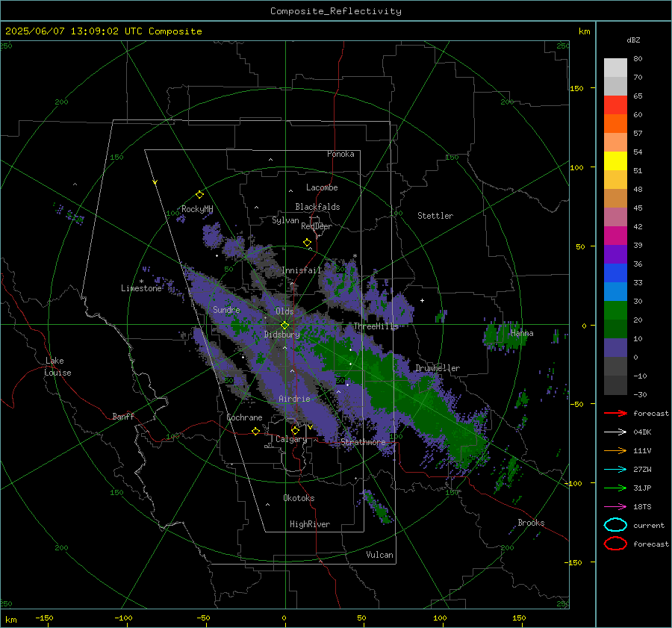Click the yellow diamond marker below RedDeer
The height and width of the screenshot is (628, 672).
tap(307, 243)
